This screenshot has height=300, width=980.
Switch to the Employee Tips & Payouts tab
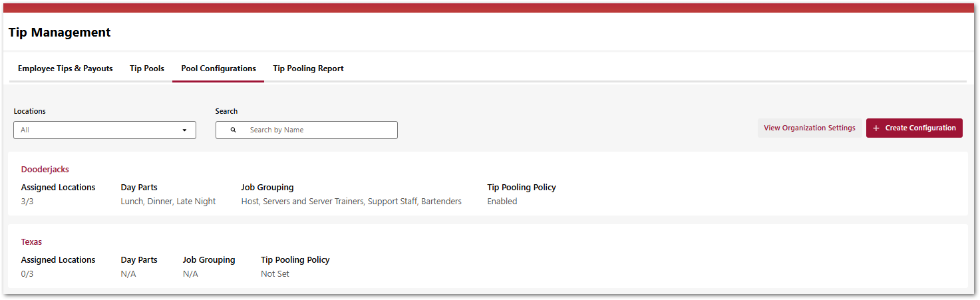[x=65, y=69]
